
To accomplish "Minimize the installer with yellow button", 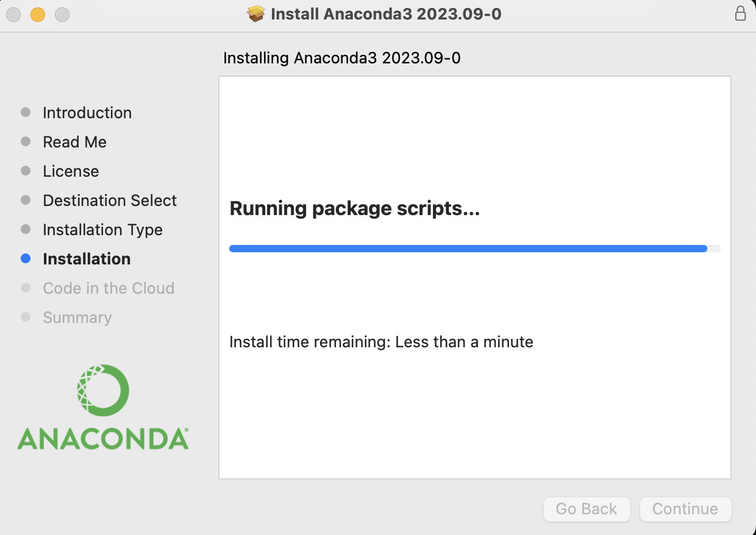I will [x=38, y=14].
